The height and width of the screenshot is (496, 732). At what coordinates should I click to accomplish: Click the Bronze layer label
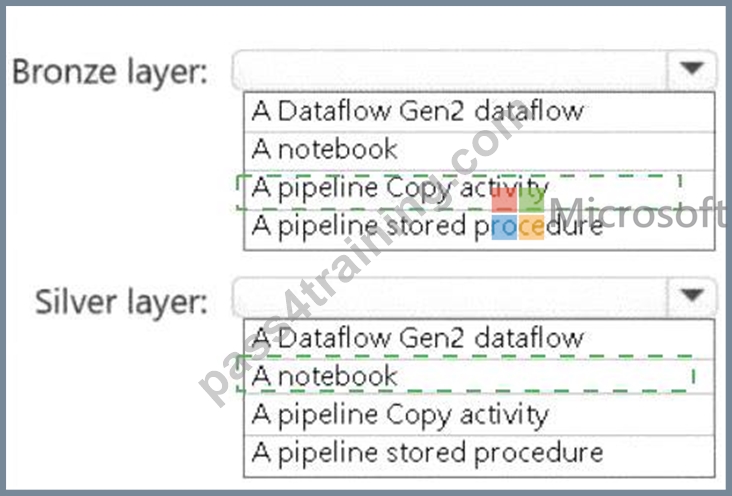click(110, 72)
